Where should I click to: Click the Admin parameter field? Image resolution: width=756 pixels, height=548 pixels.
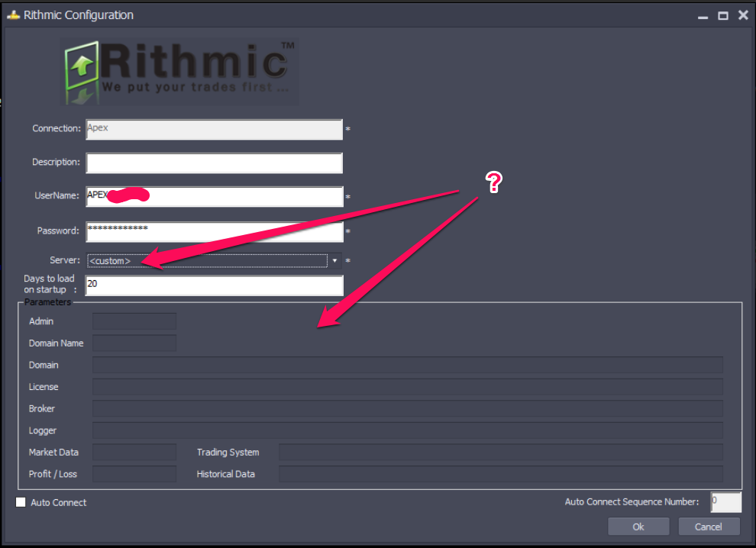(x=134, y=321)
